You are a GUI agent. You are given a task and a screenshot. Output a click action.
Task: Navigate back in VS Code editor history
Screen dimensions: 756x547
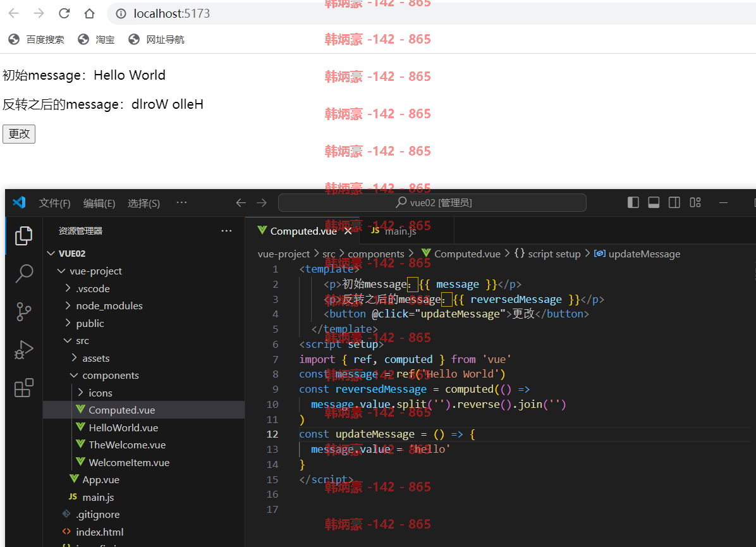(241, 202)
